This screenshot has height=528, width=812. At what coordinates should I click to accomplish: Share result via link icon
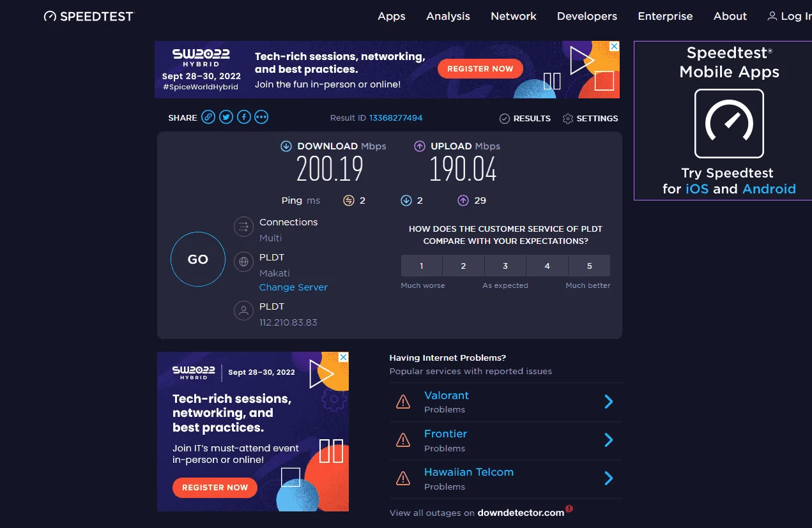click(x=208, y=117)
